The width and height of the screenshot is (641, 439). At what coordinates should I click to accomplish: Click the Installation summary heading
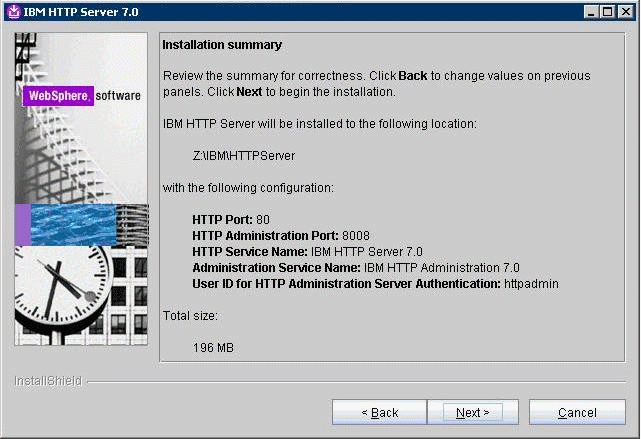click(x=222, y=45)
